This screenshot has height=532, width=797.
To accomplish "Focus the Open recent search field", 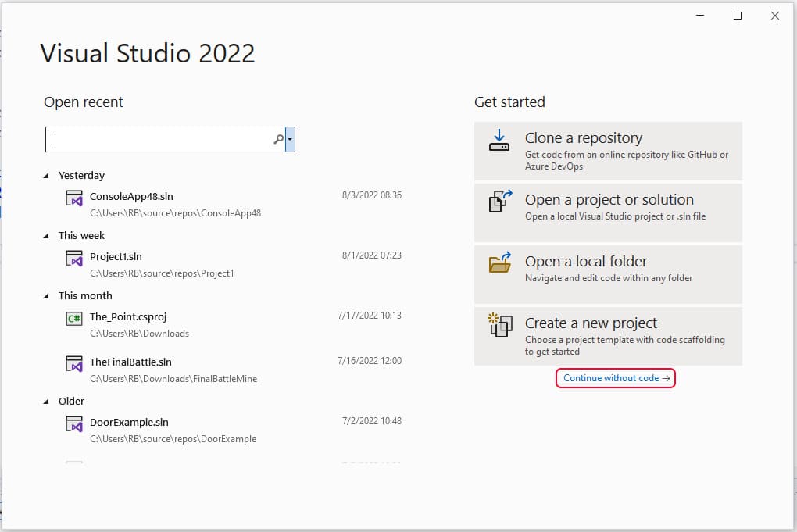I will click(x=160, y=140).
